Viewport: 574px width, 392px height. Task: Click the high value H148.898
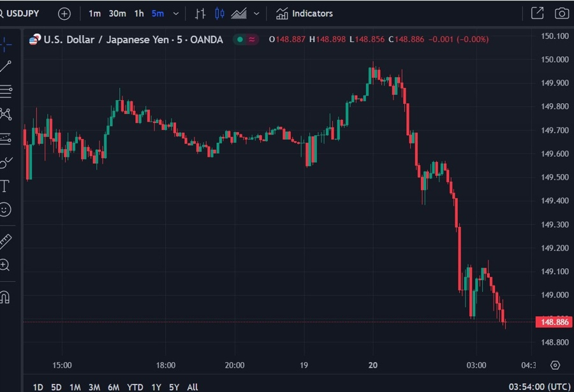pos(327,40)
